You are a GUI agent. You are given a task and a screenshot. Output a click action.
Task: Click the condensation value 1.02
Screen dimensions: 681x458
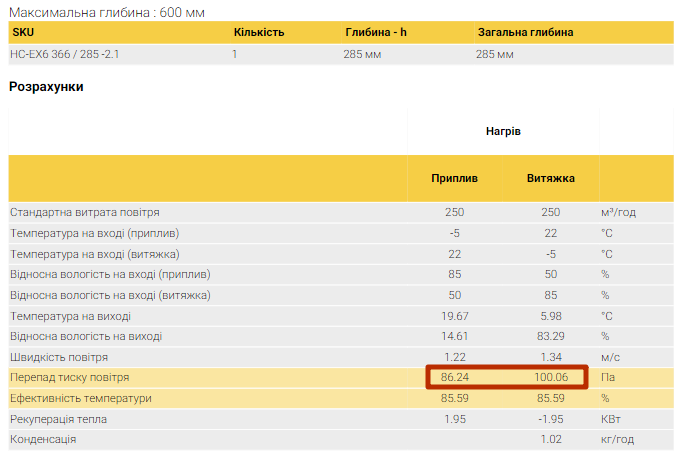pyautogui.click(x=551, y=439)
